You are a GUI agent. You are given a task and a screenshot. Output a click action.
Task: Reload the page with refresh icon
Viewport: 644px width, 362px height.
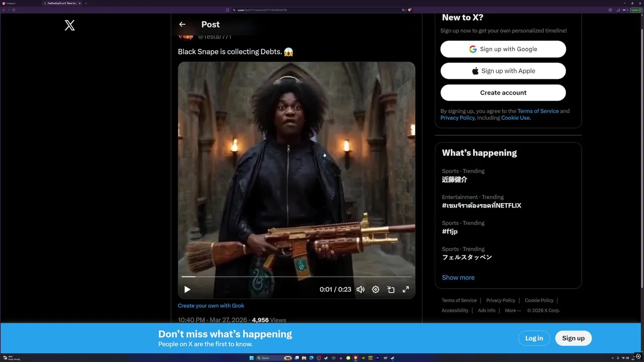click(14, 10)
